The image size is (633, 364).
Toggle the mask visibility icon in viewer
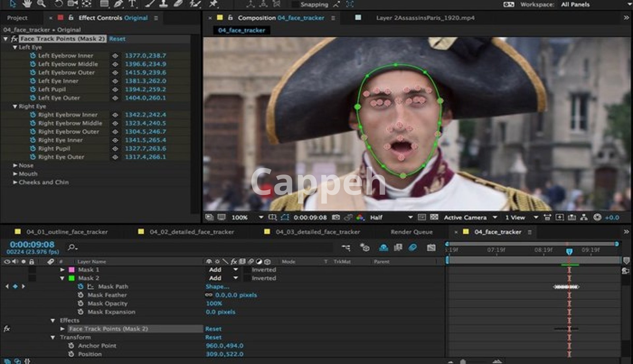[x=285, y=217]
